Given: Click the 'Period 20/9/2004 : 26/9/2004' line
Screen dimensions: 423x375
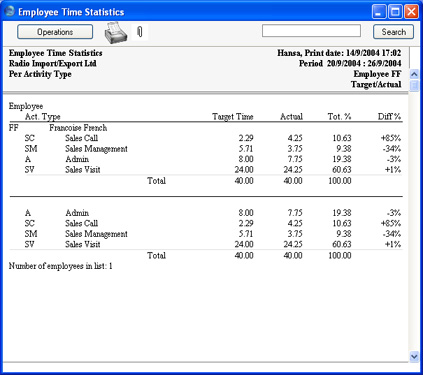Looking at the screenshot, I should click(350, 63).
